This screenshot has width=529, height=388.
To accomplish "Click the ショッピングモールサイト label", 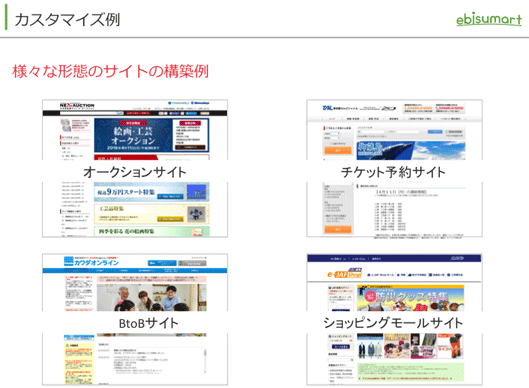I will pos(393,323).
